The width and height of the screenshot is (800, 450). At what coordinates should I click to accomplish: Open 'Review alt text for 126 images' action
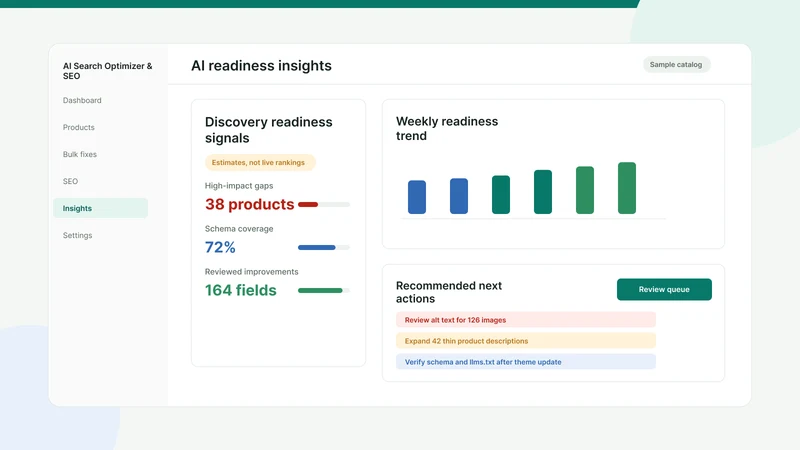coord(526,320)
